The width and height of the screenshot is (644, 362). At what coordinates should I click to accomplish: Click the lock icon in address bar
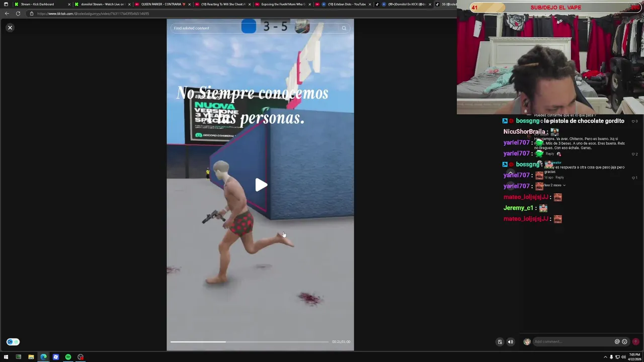[31, 14]
